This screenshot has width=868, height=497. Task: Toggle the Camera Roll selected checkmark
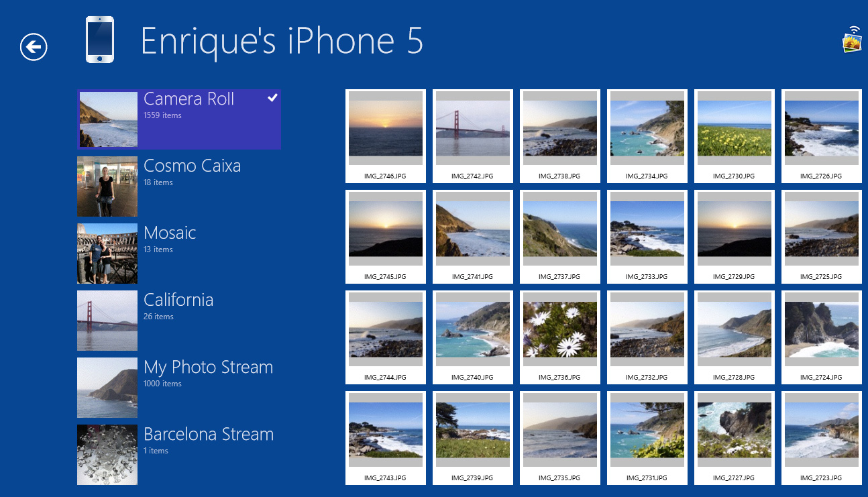tap(272, 98)
